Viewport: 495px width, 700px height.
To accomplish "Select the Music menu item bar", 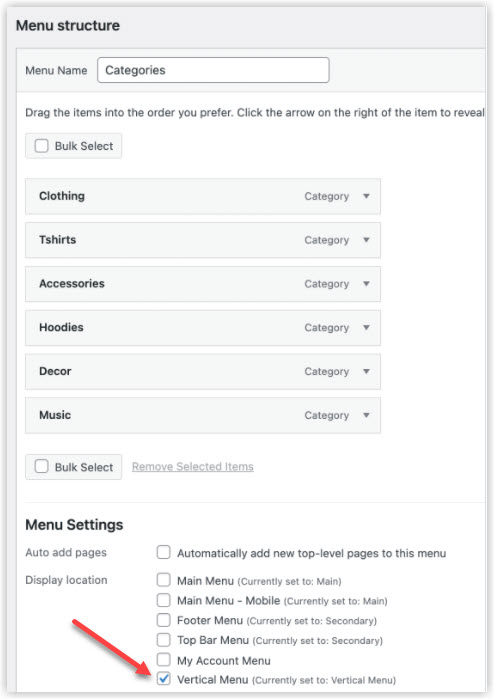I will 203,415.
